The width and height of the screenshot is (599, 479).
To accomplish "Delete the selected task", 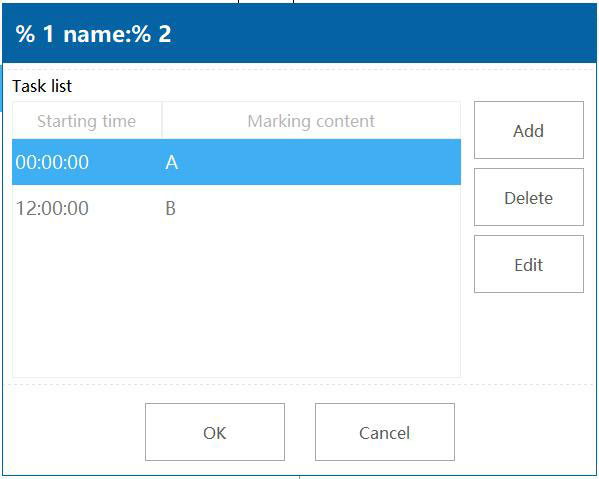I will click(529, 197).
